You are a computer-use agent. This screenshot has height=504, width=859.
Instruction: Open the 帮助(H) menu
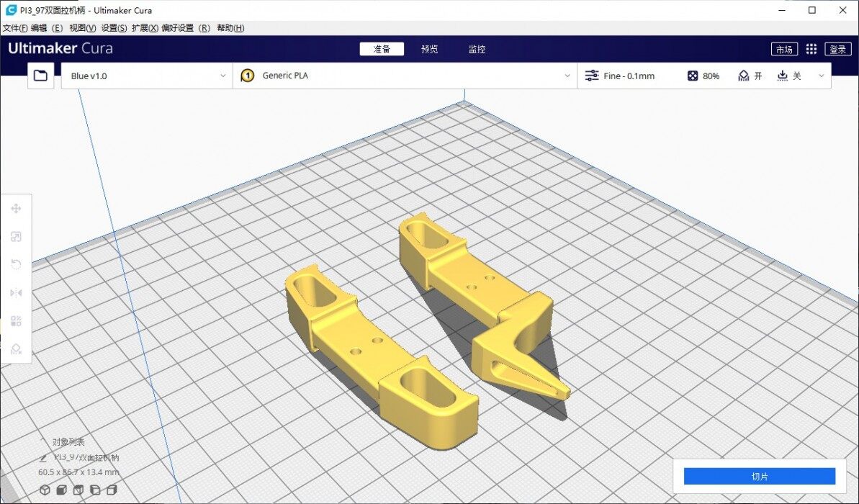click(x=230, y=28)
